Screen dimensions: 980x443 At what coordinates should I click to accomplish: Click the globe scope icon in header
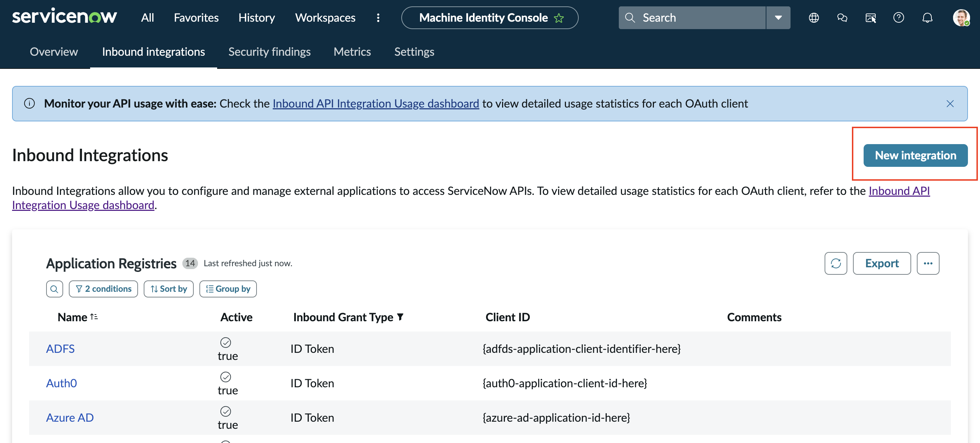pyautogui.click(x=814, y=17)
